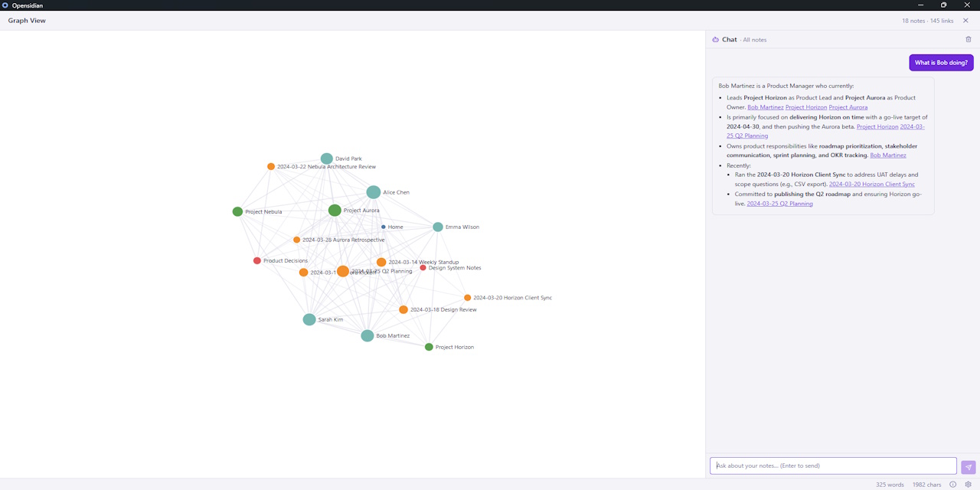980x490 pixels.
Task: Restore the window with title bar button
Action: pos(943,5)
